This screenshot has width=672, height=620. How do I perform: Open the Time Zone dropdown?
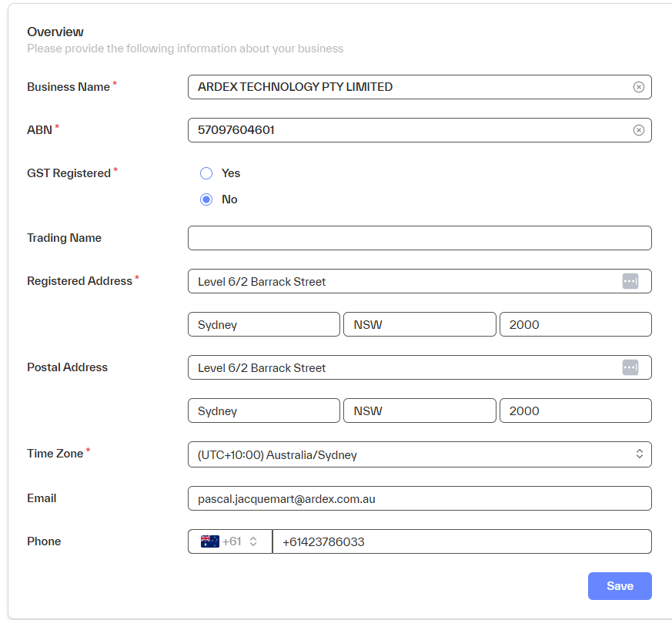tap(420, 454)
